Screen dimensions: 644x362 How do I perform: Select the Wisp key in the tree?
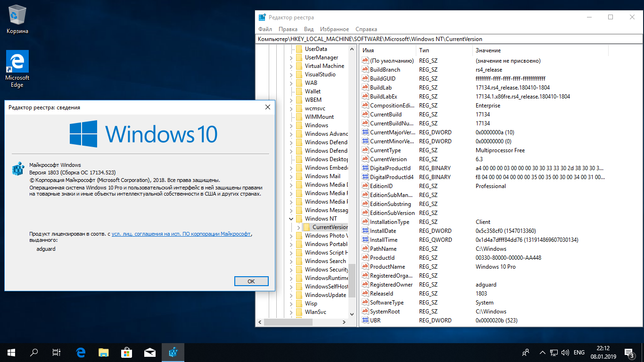pyautogui.click(x=311, y=304)
